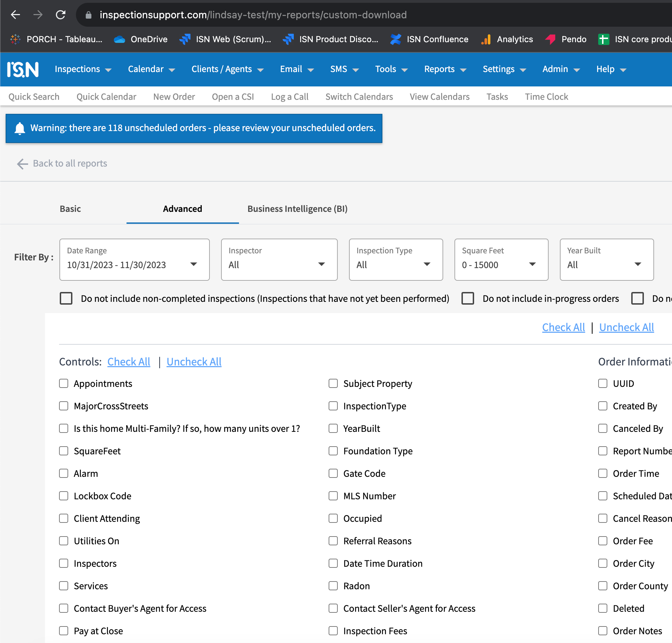Toggle Do not include in-progress orders checkbox

[468, 298]
